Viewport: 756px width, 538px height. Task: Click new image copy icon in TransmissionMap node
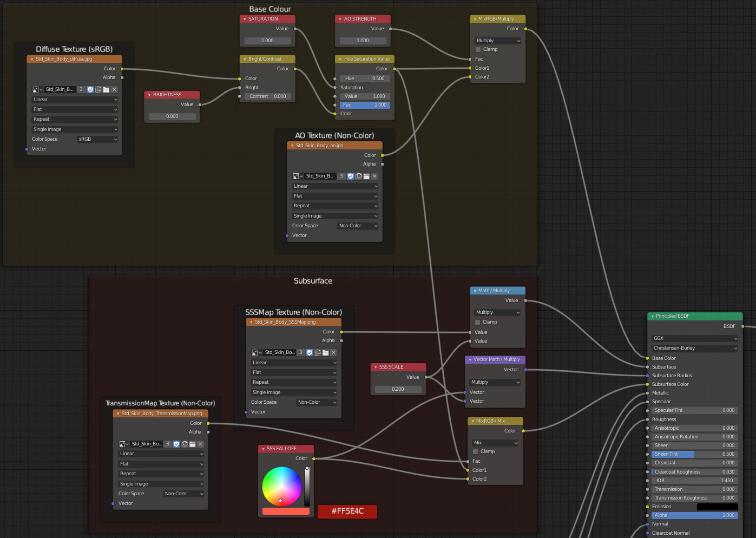pos(185,444)
